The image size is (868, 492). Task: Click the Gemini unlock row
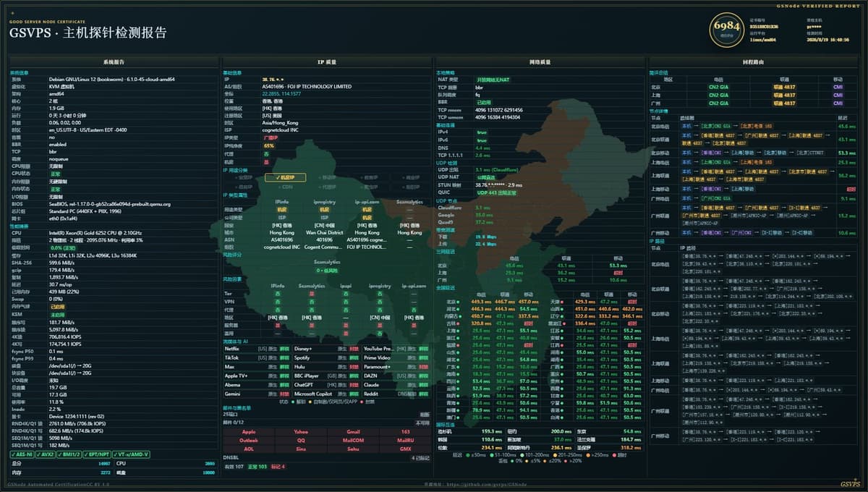pyautogui.click(x=257, y=394)
